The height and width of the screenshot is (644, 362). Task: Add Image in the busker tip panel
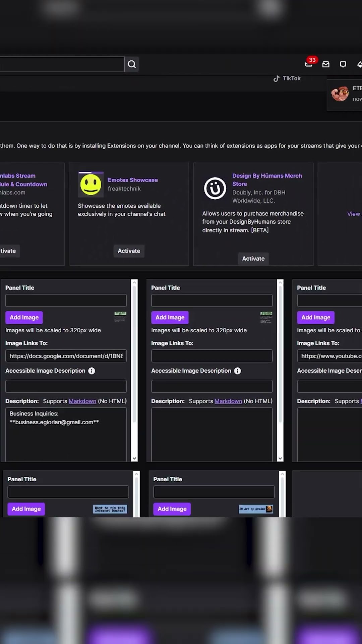pyautogui.click(x=26, y=509)
